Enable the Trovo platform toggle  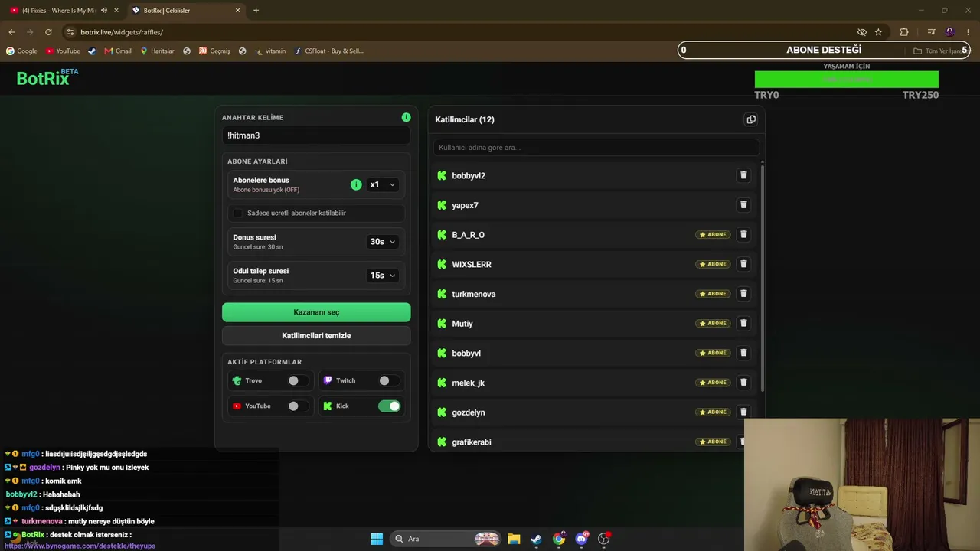coord(297,380)
